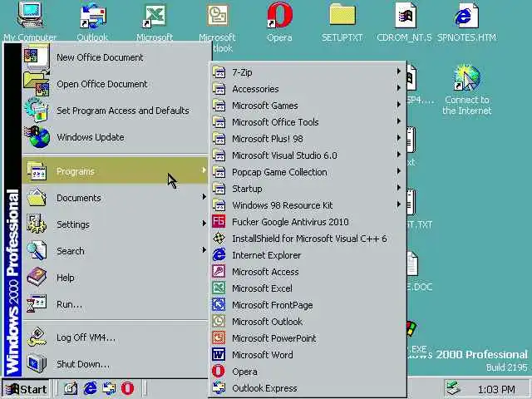Open the Documents menu item
Screen dimensions: 532x399
point(116,198)
